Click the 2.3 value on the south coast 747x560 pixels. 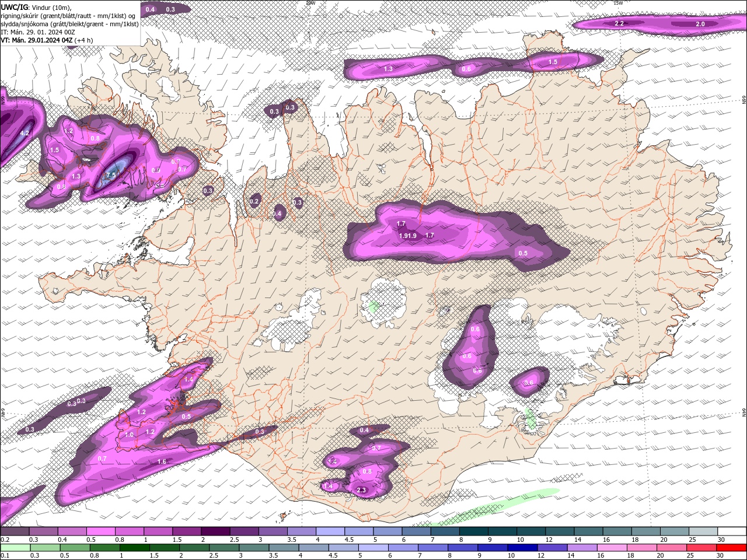(x=361, y=490)
